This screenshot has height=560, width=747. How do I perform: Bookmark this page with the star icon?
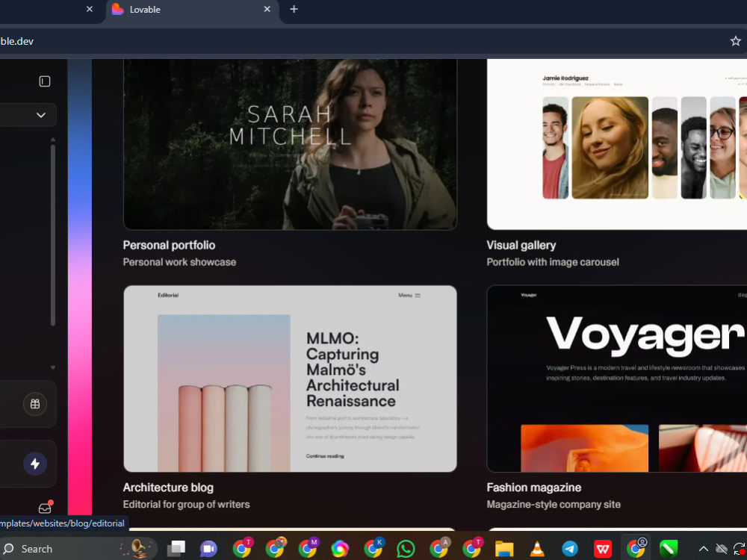[x=735, y=41]
